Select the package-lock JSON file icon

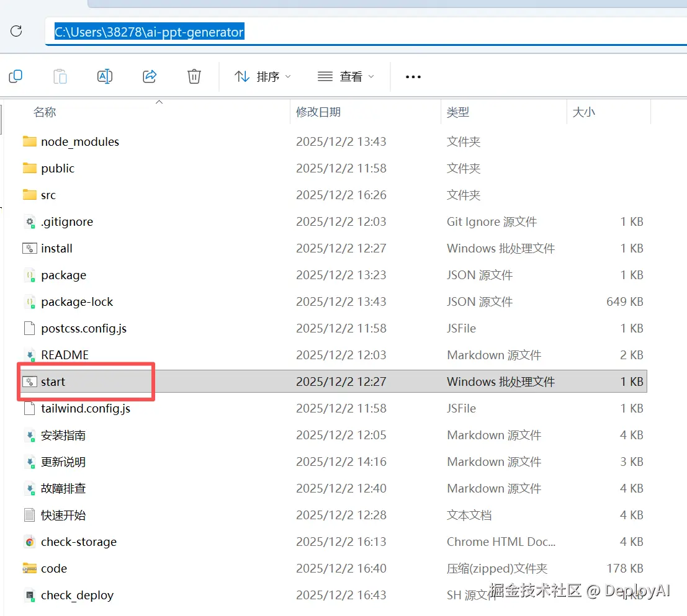point(29,302)
